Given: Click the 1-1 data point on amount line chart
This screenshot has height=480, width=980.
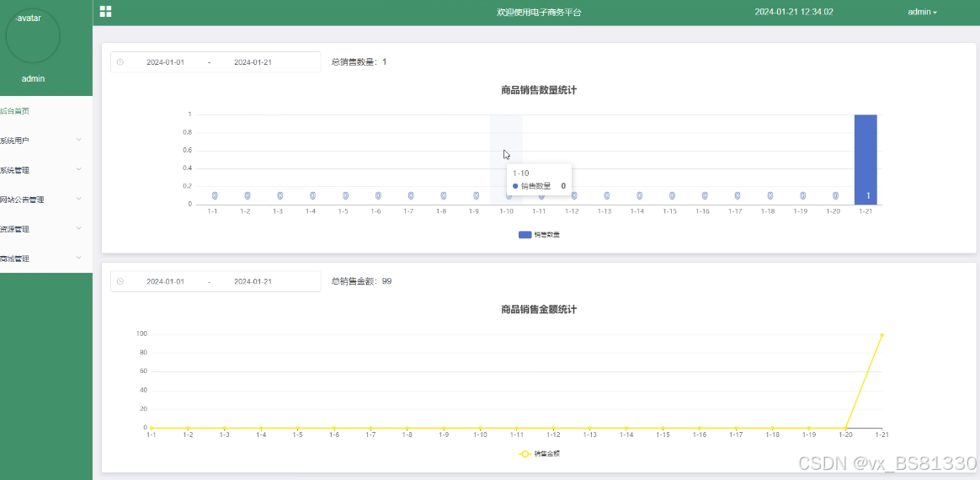Looking at the screenshot, I should 152,428.
